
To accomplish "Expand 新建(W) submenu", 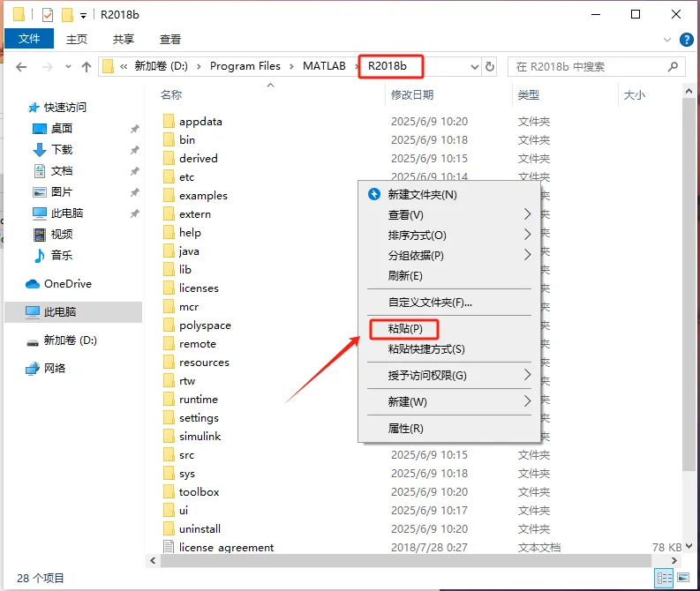I will pyautogui.click(x=528, y=401).
